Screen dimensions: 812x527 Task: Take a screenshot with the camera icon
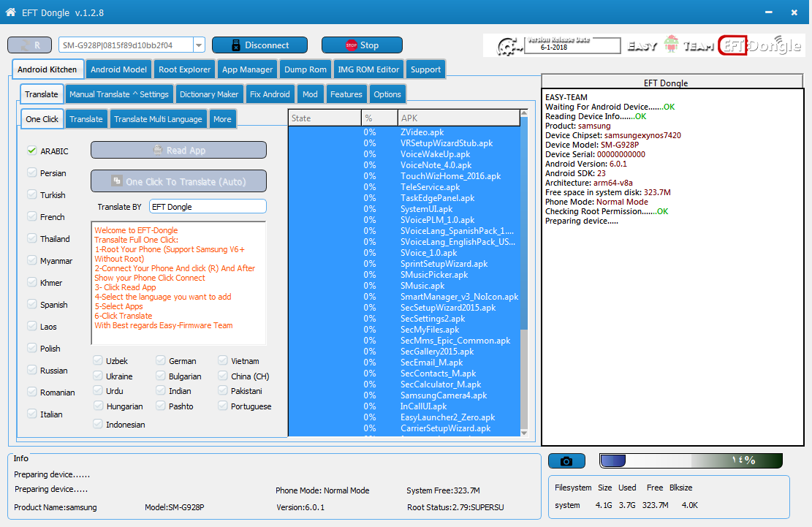[x=566, y=460]
